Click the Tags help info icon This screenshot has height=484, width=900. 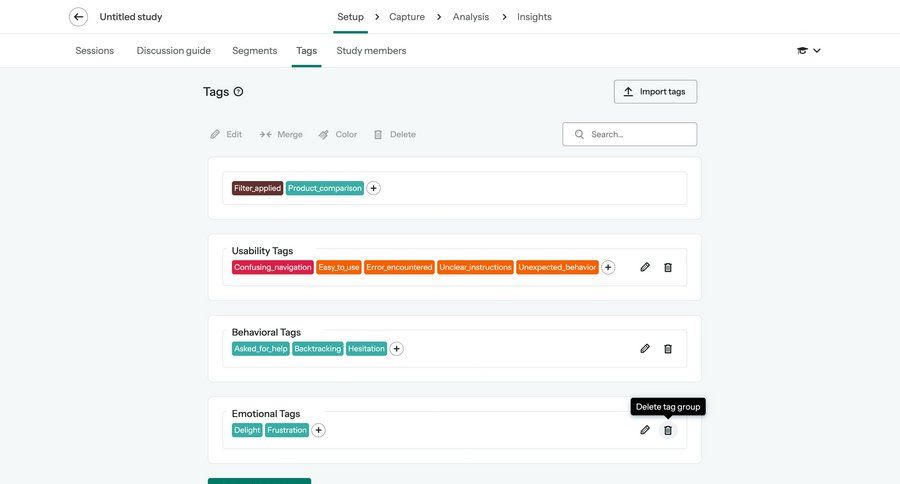point(238,92)
